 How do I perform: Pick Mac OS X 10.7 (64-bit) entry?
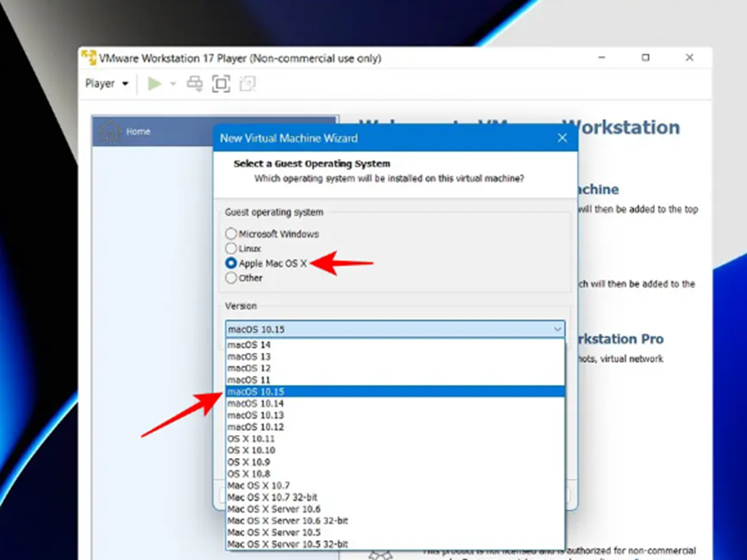(395, 485)
